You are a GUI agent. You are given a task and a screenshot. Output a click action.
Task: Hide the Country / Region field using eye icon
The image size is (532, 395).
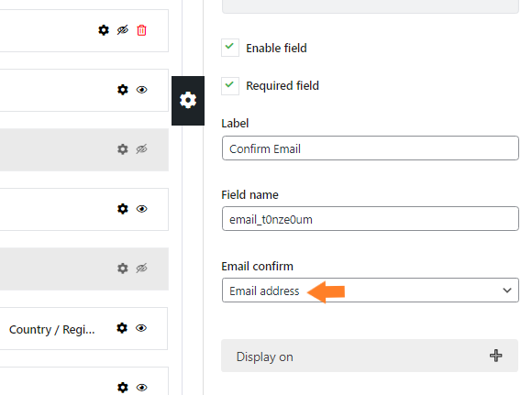point(141,328)
